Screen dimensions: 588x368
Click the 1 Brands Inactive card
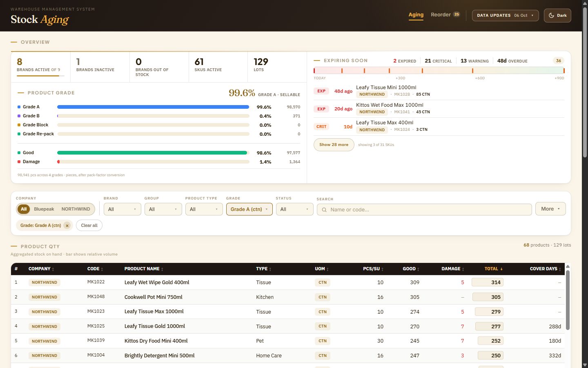100,67
